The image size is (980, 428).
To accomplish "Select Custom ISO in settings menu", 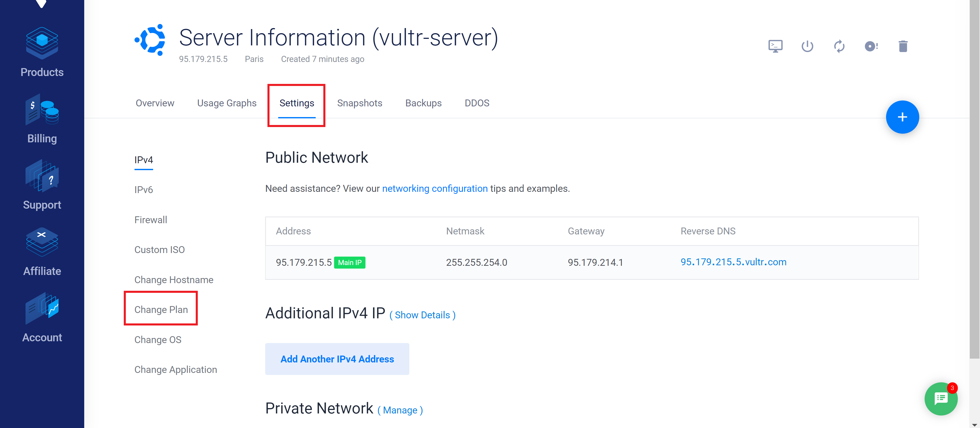I will tap(160, 250).
